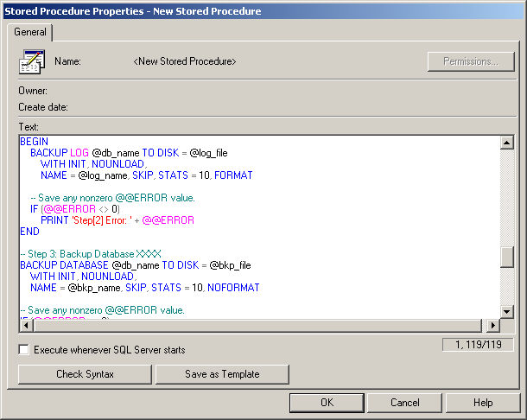Click the horizontal scrollbar right arrow

492,326
